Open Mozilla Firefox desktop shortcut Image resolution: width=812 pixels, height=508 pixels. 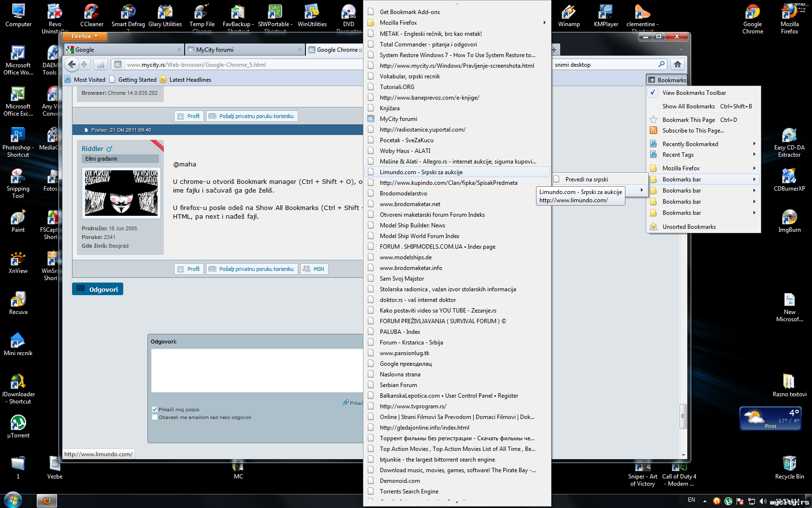point(789,19)
